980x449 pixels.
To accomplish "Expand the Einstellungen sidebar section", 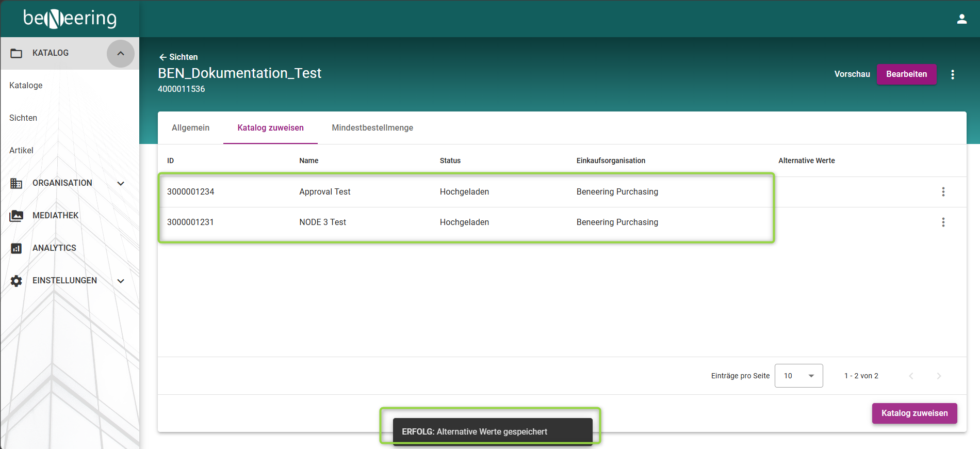I will (x=121, y=281).
